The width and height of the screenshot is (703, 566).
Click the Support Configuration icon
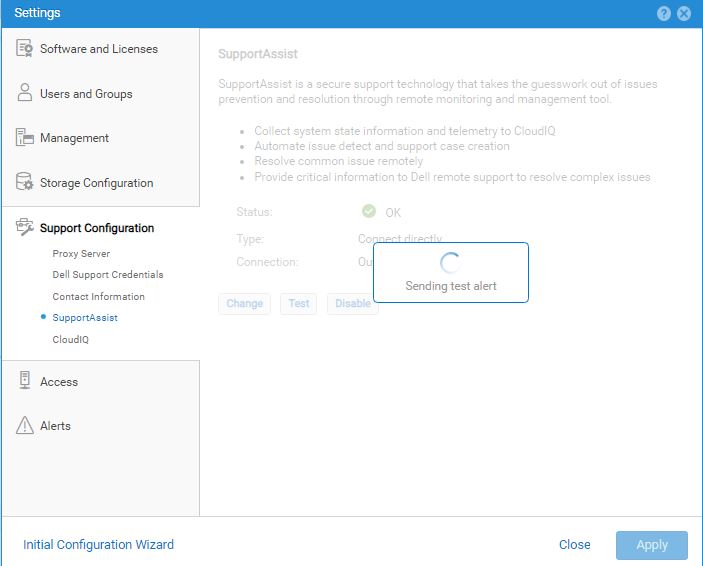pos(25,228)
